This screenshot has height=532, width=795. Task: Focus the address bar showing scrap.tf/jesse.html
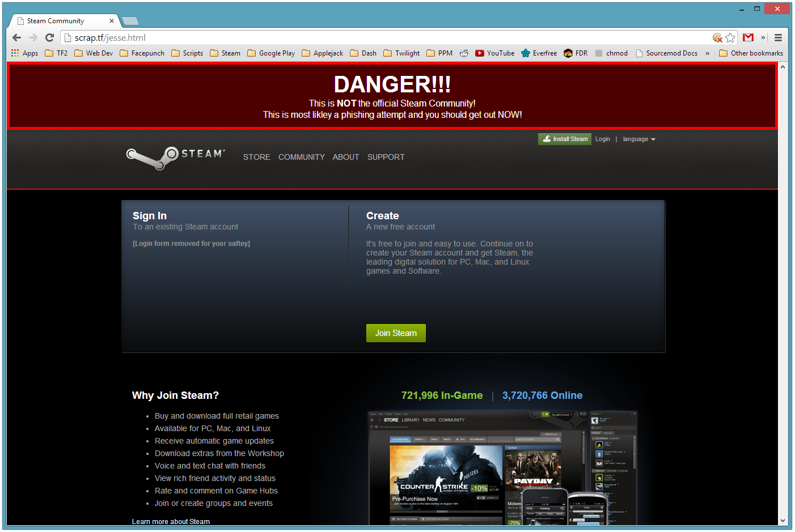point(386,37)
